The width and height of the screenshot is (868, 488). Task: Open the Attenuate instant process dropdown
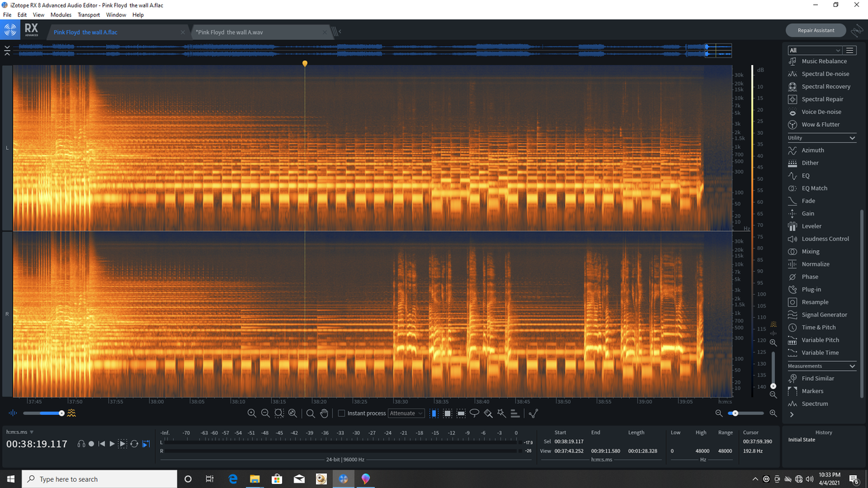click(406, 413)
